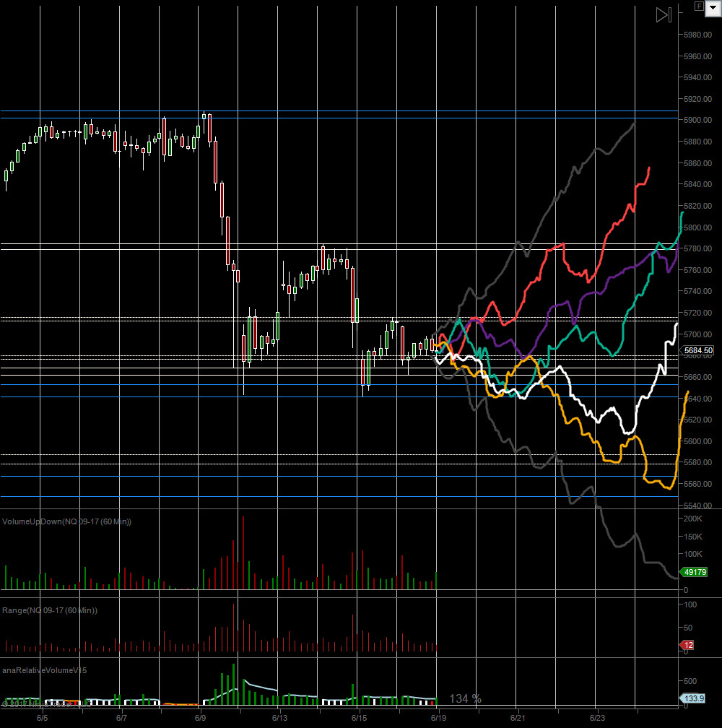Click the 5940.00 price axis label

pos(697,77)
